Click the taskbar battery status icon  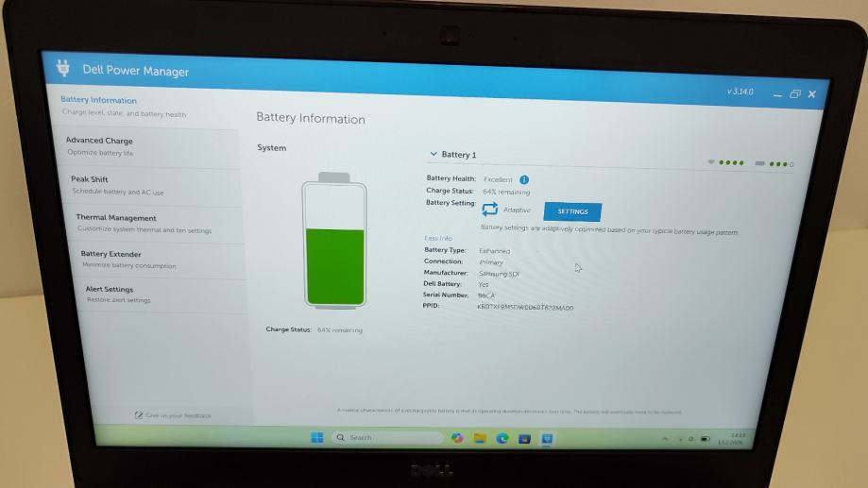click(706, 439)
